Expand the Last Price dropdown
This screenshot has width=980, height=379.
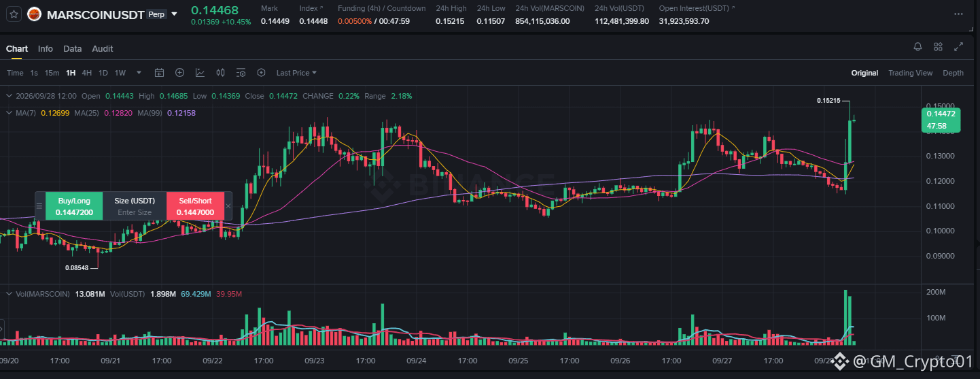[296, 73]
